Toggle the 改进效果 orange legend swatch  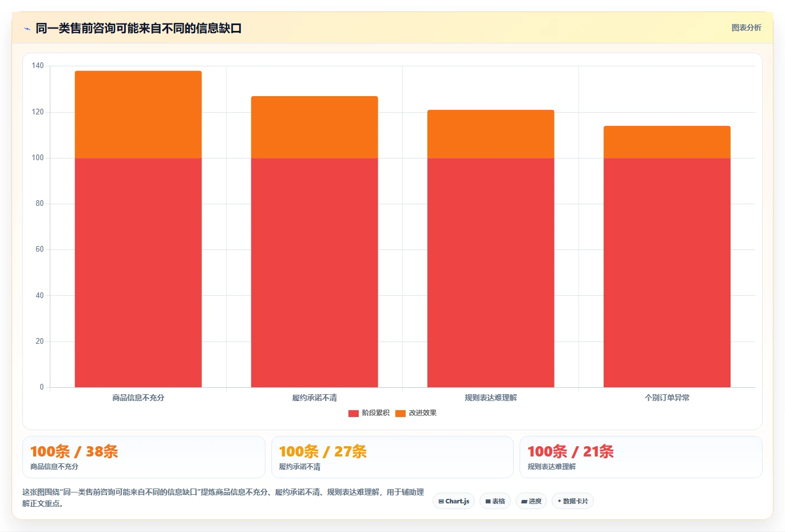coord(401,414)
